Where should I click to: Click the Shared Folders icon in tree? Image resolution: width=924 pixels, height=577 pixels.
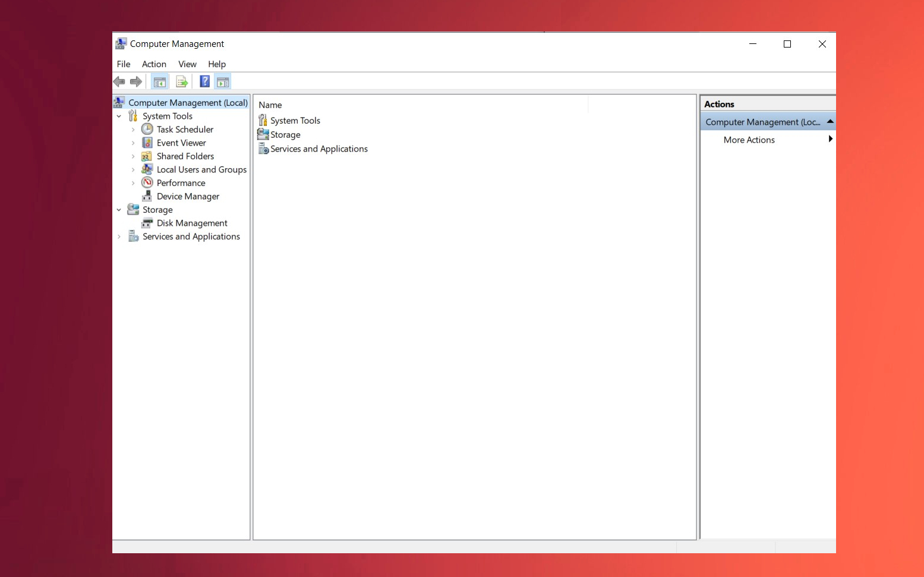coord(147,156)
